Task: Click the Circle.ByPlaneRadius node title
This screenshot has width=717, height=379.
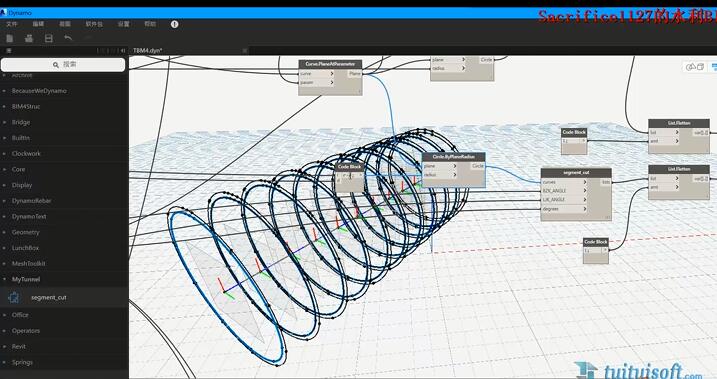Action: [454, 157]
